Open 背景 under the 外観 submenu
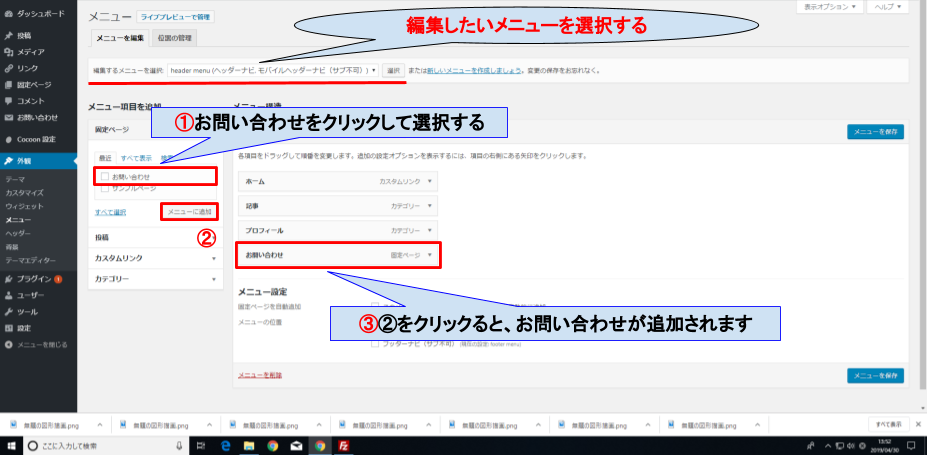This screenshot has height=456, width=928. [11, 247]
